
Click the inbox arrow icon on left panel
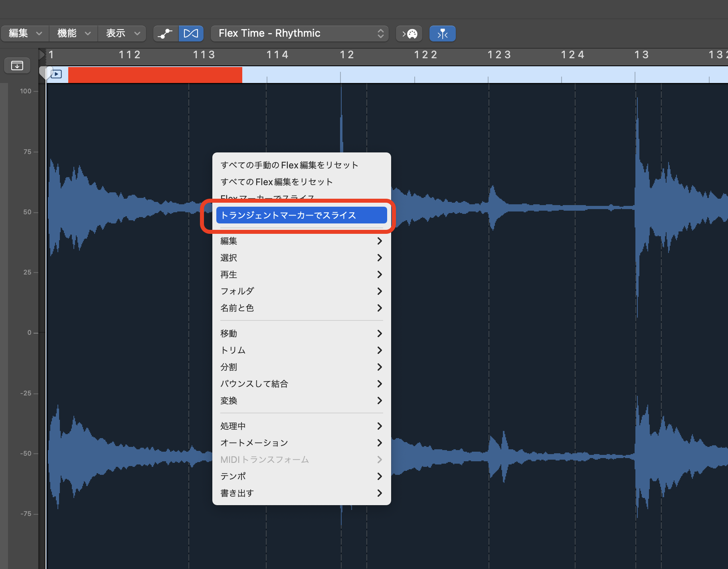pyautogui.click(x=17, y=65)
